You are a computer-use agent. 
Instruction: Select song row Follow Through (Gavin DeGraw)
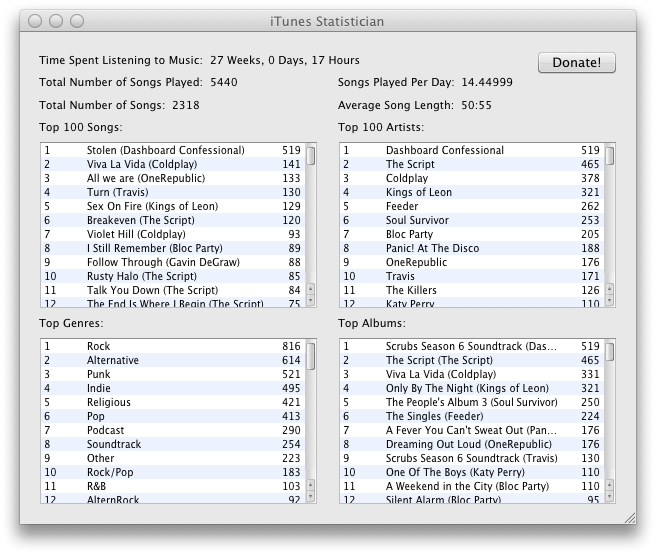[x=173, y=262]
